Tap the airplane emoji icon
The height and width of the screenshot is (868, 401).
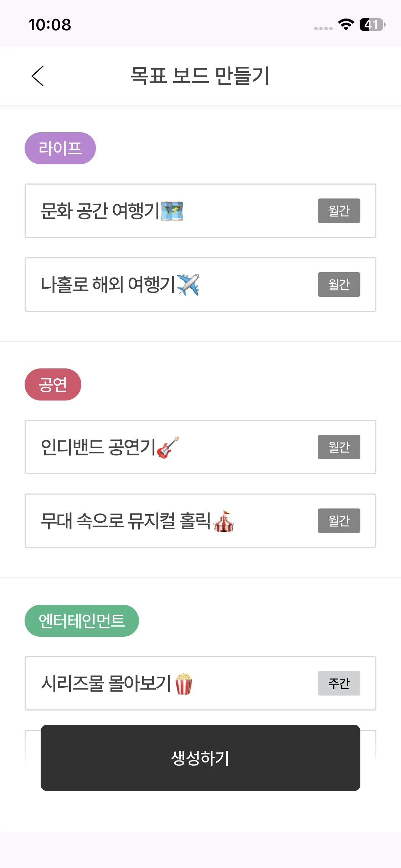pos(188,285)
